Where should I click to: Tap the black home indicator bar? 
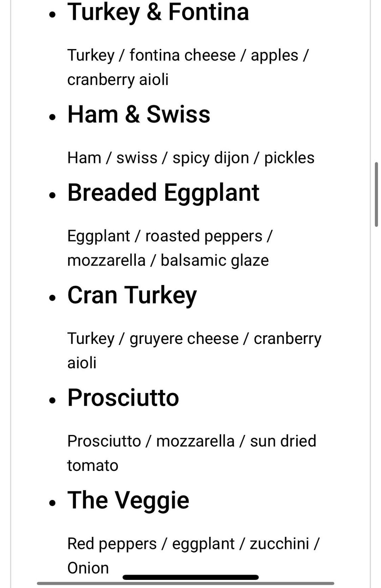190,577
